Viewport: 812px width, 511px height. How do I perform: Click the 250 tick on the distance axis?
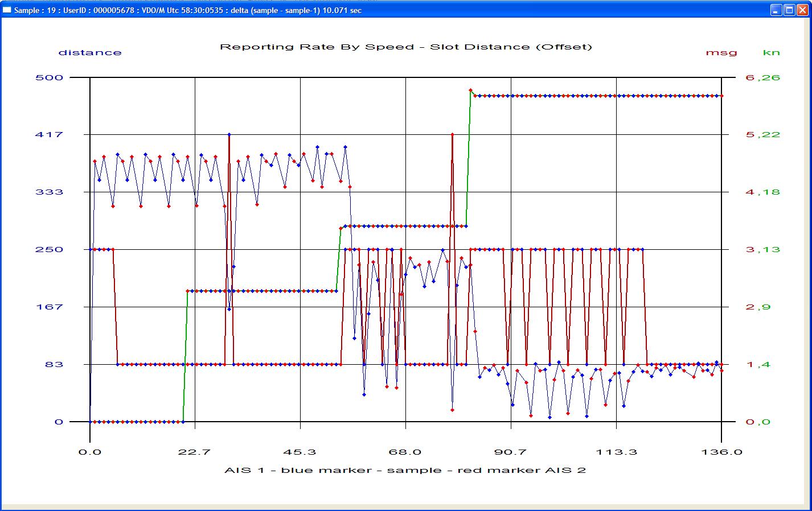(49, 249)
